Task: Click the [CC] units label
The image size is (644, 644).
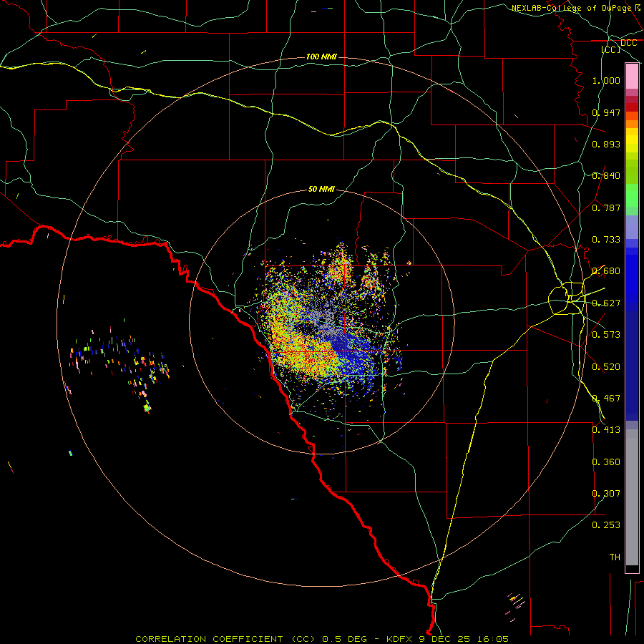Action: (611, 49)
